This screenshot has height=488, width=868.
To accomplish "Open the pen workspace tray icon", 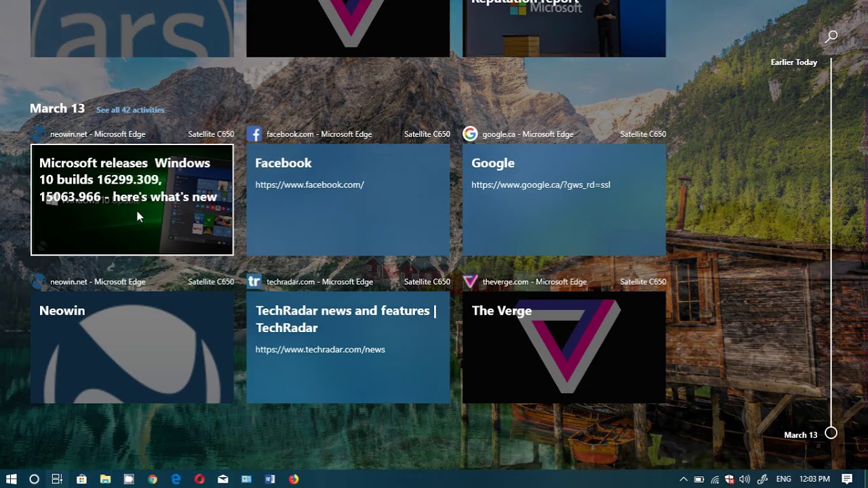I will (762, 479).
